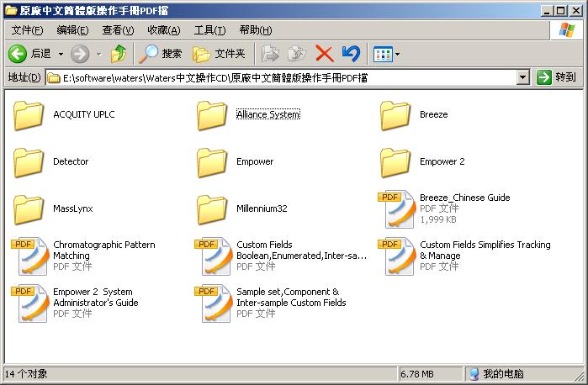The width and height of the screenshot is (588, 385).
Task: Click the 'Detector' folder name
Action: tap(71, 161)
